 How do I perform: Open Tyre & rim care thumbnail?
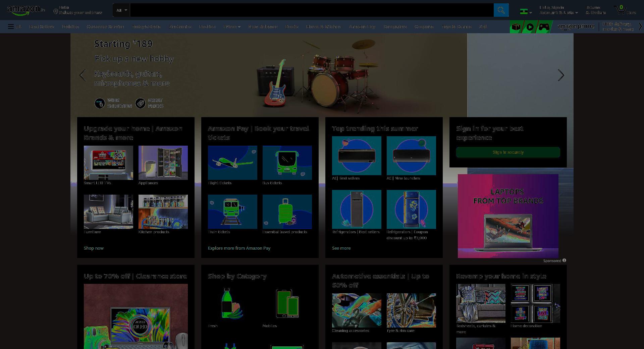411,310
